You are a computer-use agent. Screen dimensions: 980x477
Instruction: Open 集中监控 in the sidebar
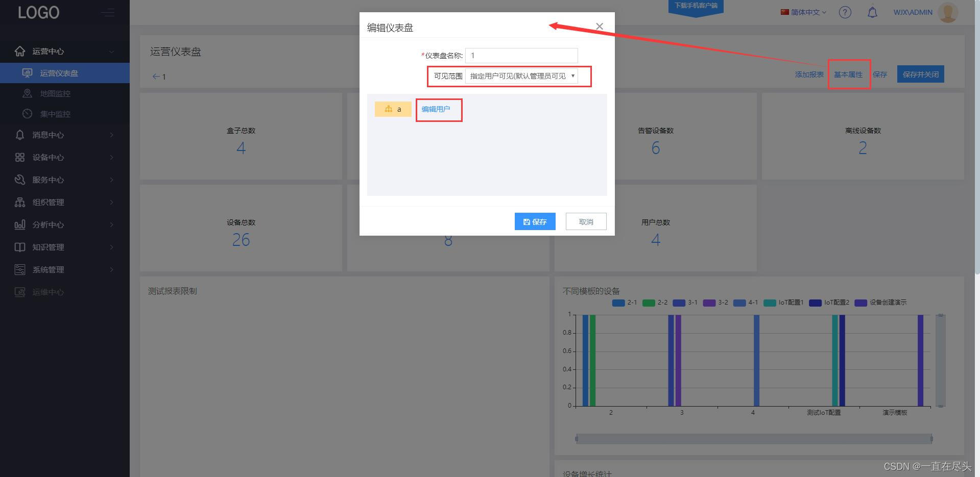pos(65,114)
